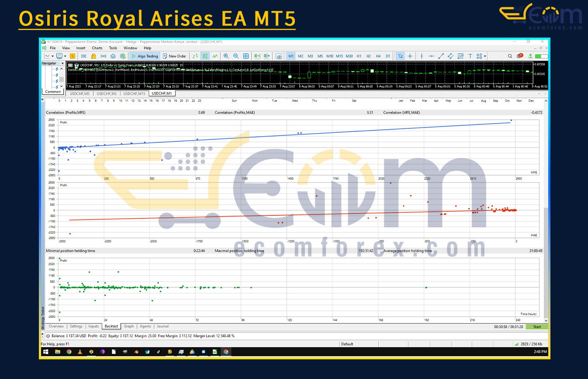Open VLC from the taskbar

tap(80, 351)
